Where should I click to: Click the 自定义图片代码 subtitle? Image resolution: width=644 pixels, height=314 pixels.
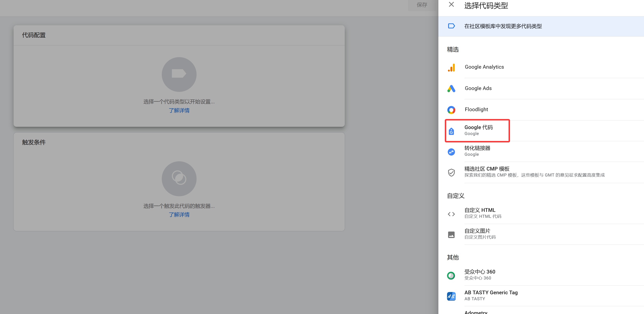pos(480,237)
